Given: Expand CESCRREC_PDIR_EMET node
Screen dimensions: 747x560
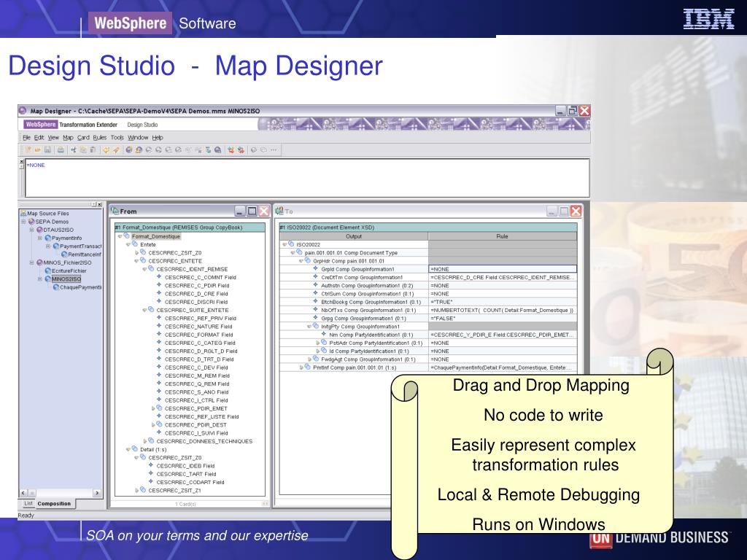Looking at the screenshot, I should (153, 408).
